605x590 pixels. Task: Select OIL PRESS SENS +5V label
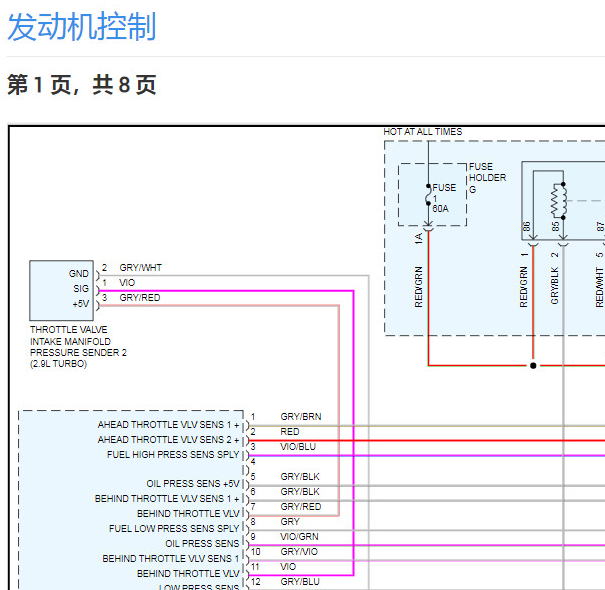(193, 483)
